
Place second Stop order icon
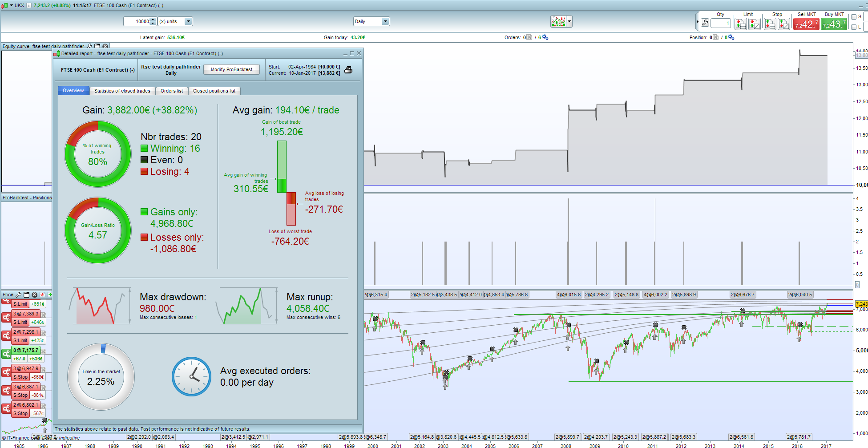[x=784, y=24]
